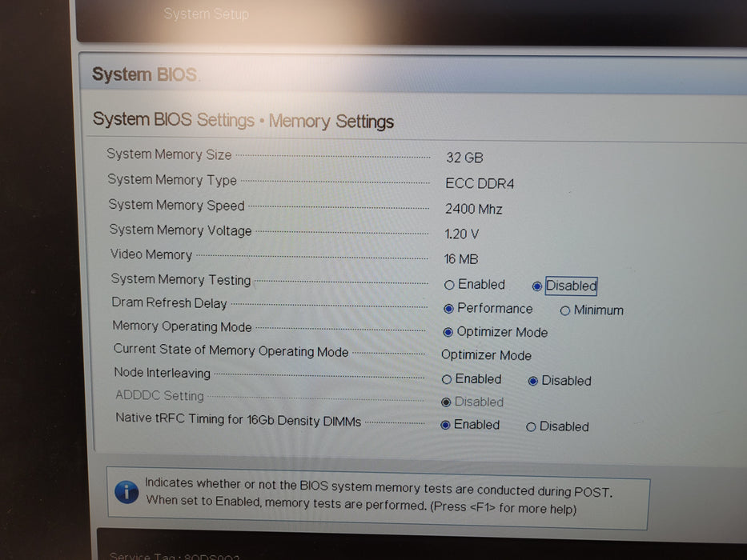Click the Dram Refresh Delay label
The width and height of the screenshot is (747, 560).
coord(169,303)
